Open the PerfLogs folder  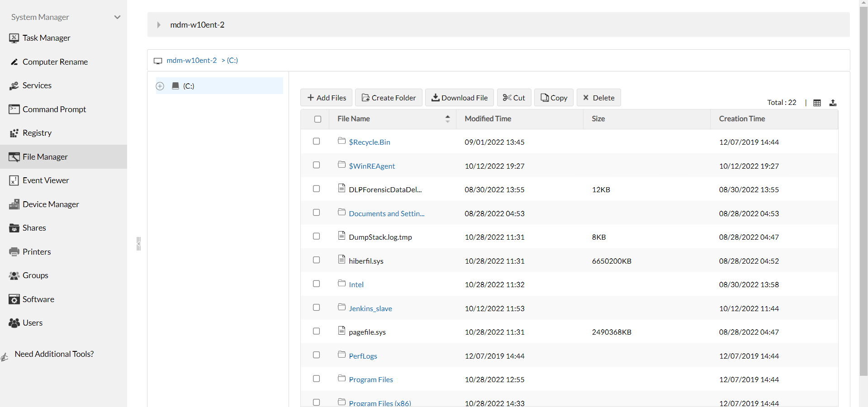363,356
